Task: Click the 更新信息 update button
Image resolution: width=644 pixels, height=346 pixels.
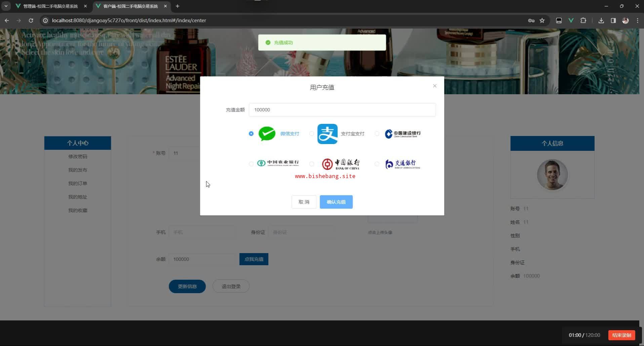Action: [x=187, y=286]
